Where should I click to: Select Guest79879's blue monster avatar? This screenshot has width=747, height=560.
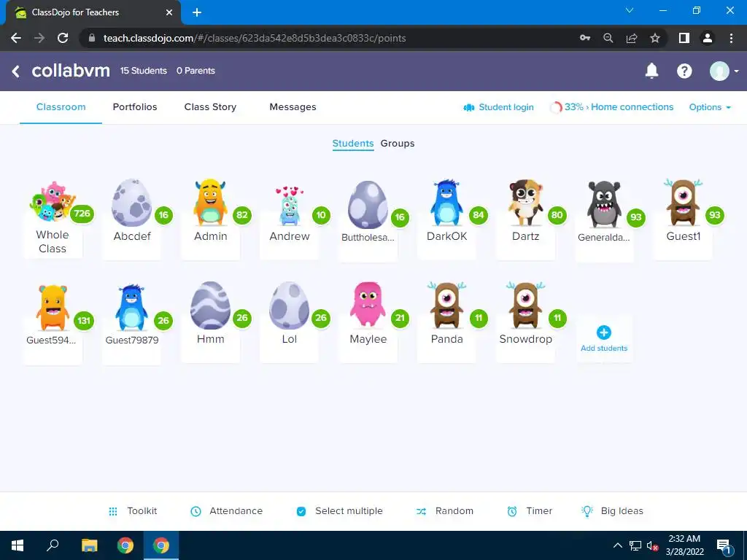coord(131,308)
